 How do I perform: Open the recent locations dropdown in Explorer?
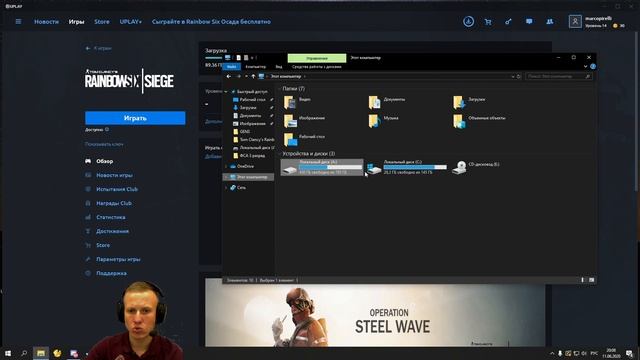tap(246, 76)
